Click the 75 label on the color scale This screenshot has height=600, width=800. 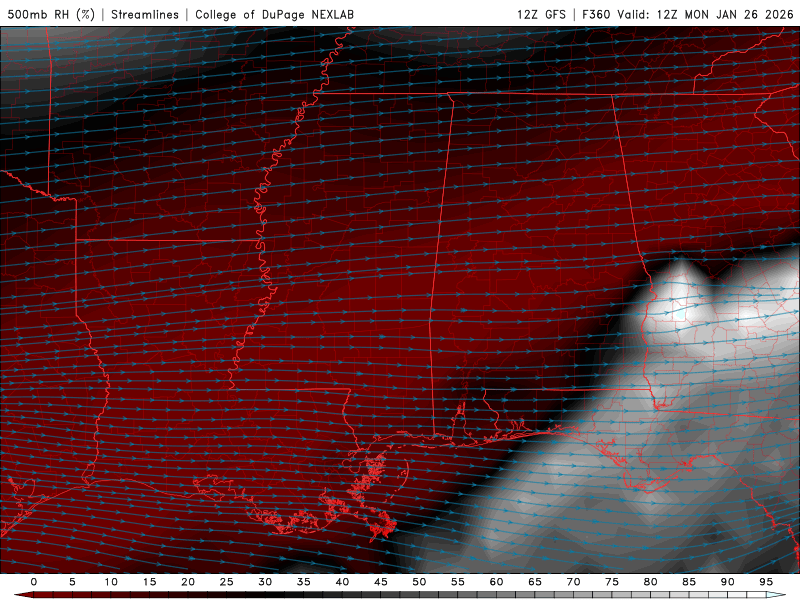tap(612, 582)
